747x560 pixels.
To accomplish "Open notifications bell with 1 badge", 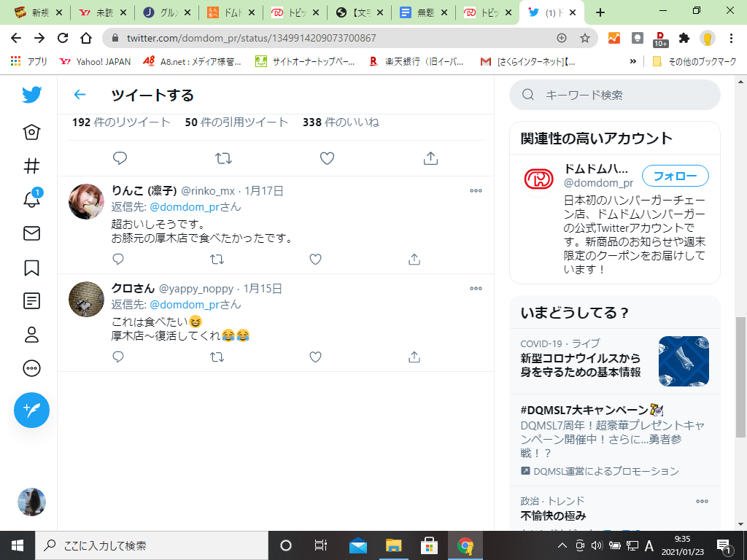I will coord(32,198).
